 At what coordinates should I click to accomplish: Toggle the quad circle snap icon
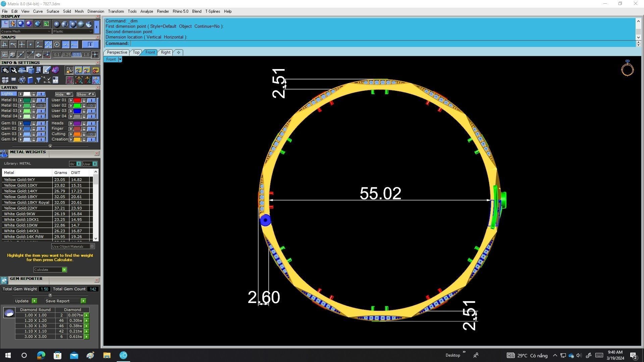coord(48,45)
